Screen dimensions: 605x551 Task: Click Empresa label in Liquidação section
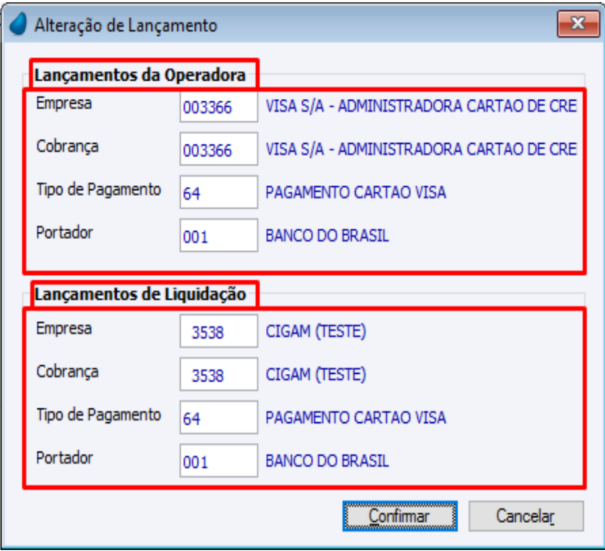[64, 329]
